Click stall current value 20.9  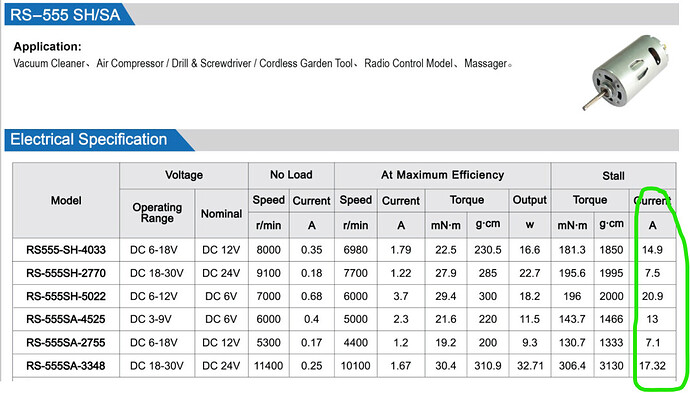652,296
